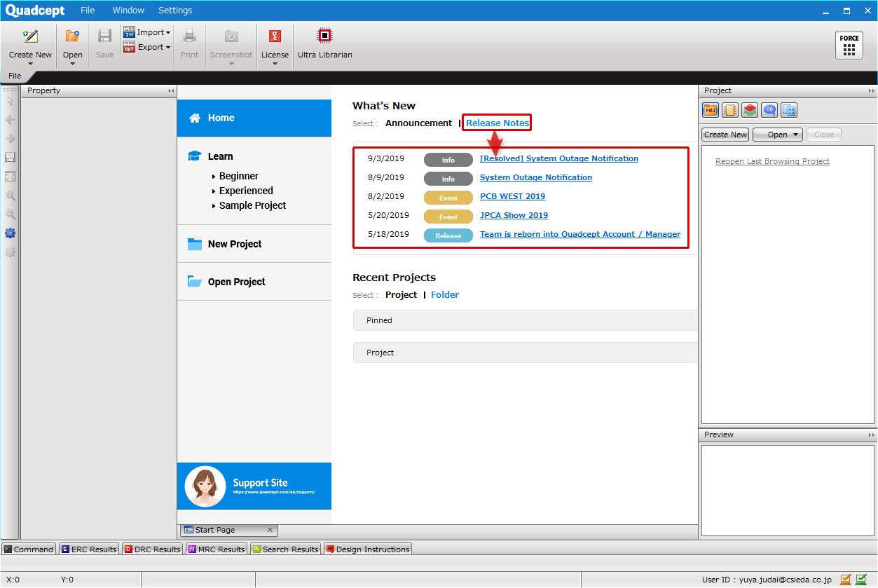Image resolution: width=878 pixels, height=588 pixels.
Task: Select the sheets icon in Project panel
Action: tap(789, 110)
